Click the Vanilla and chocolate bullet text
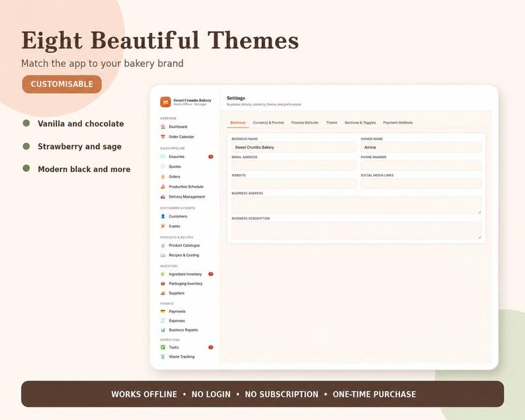This screenshot has width=525, height=420. click(x=81, y=124)
